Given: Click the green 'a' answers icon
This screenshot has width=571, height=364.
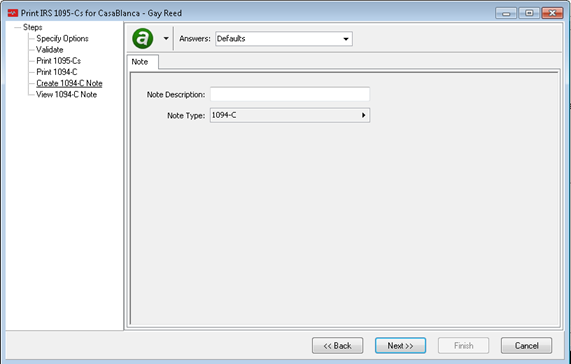Looking at the screenshot, I should point(142,38).
